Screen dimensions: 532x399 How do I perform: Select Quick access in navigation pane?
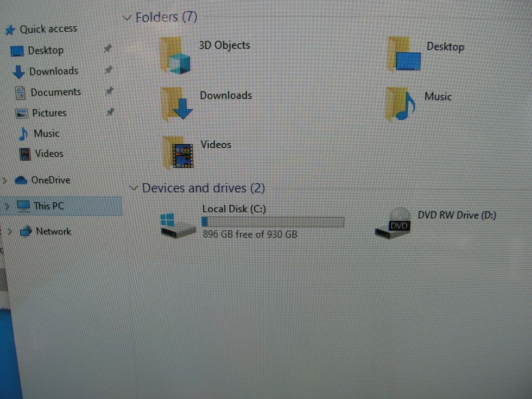coord(48,29)
